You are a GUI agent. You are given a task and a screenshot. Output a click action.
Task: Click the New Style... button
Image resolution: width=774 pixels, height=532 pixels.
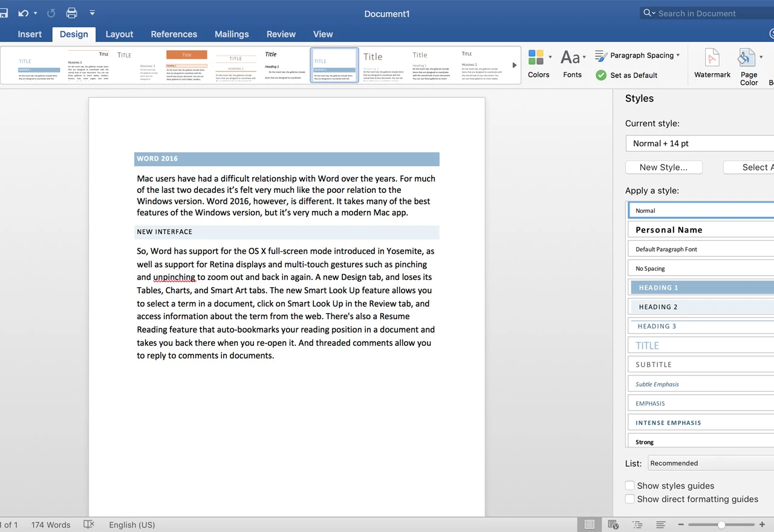pyautogui.click(x=663, y=167)
